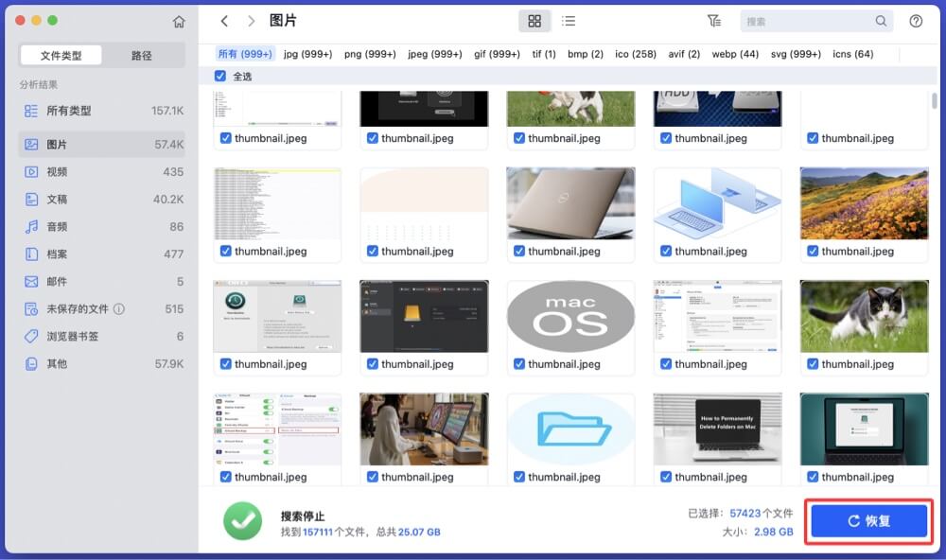The height and width of the screenshot is (560, 946).
Task: Click the 恢复 recover button
Action: coord(867,521)
